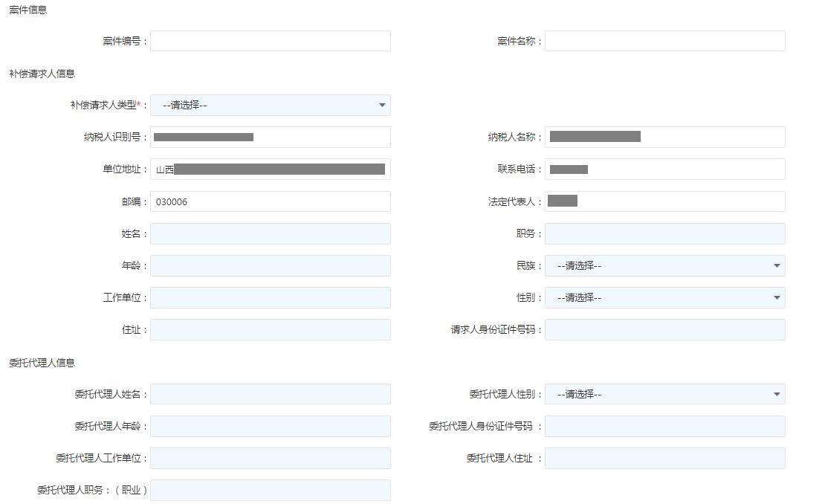Focus the 职务 text box
Viewport: 822px width, 504px height.
[664, 233]
